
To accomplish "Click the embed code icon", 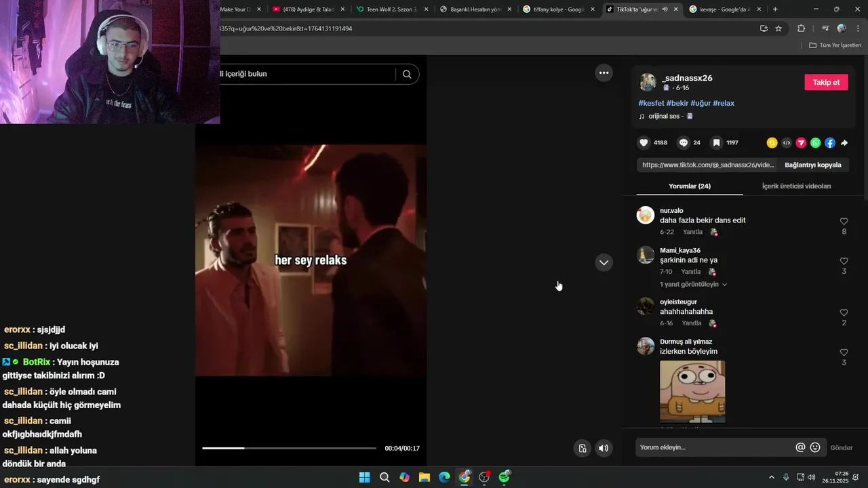I will pyautogui.click(x=787, y=143).
